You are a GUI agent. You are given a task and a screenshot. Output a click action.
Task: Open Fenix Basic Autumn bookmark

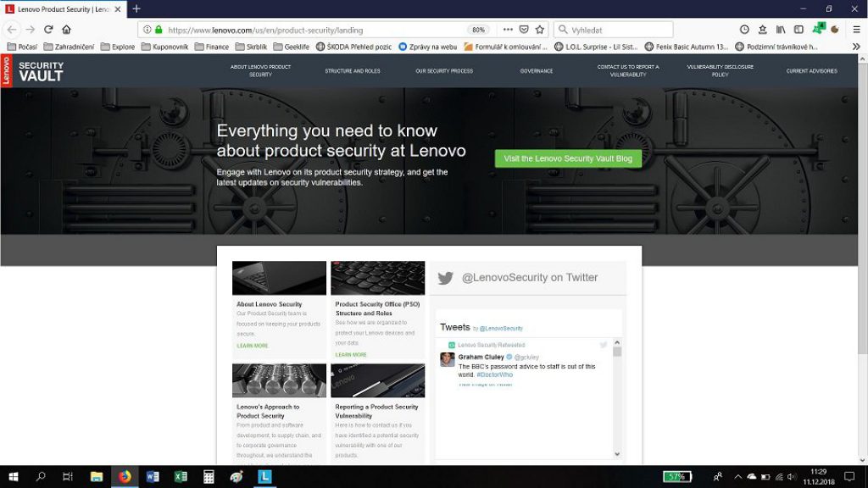point(687,47)
